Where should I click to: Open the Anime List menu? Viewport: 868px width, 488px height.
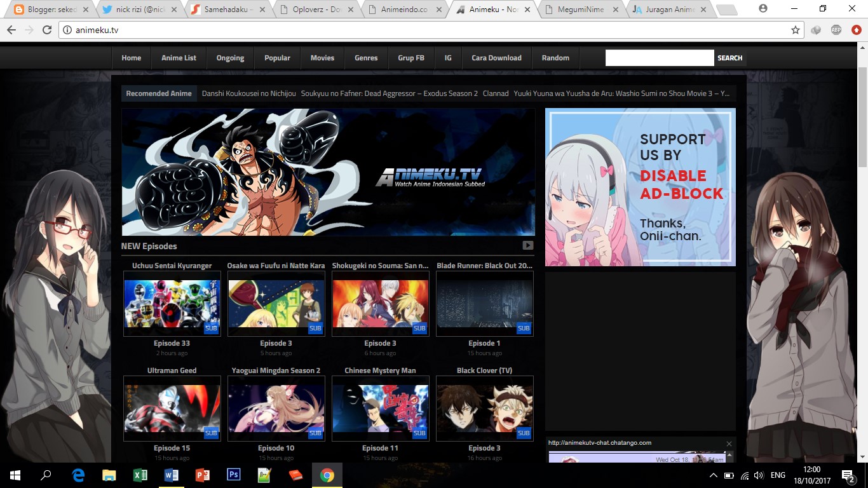tap(179, 58)
